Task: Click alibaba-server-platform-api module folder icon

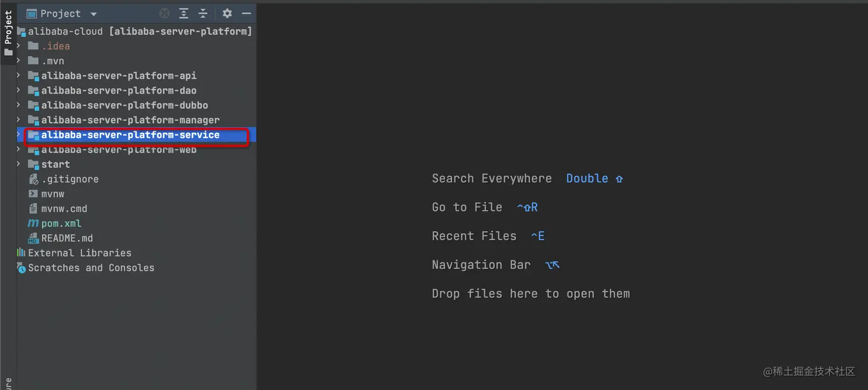Action: pyautogui.click(x=33, y=76)
